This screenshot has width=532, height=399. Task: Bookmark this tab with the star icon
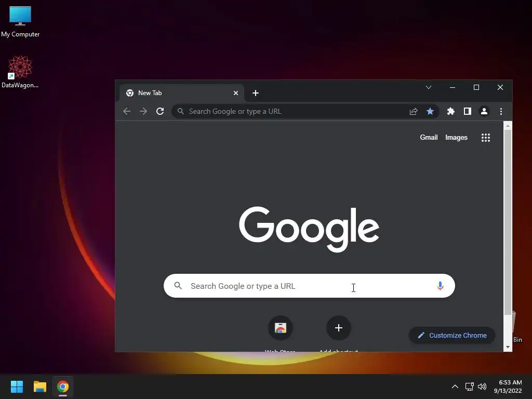coord(430,111)
